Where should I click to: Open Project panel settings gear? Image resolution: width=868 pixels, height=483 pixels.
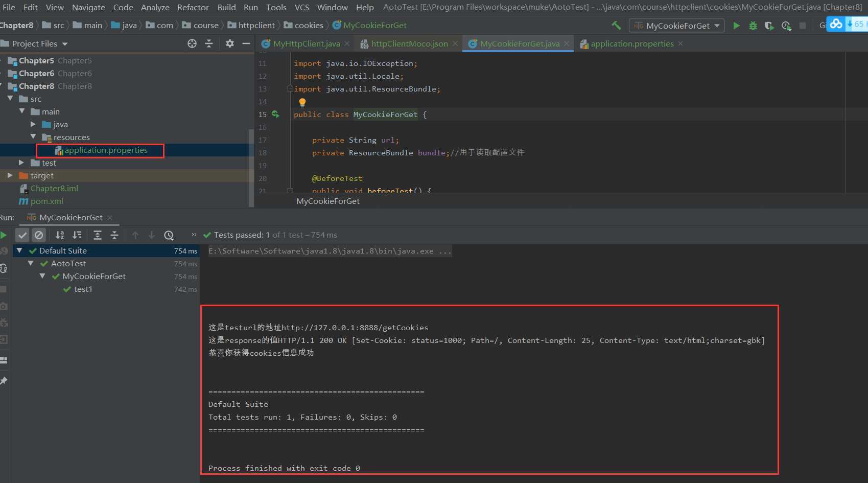coord(230,44)
